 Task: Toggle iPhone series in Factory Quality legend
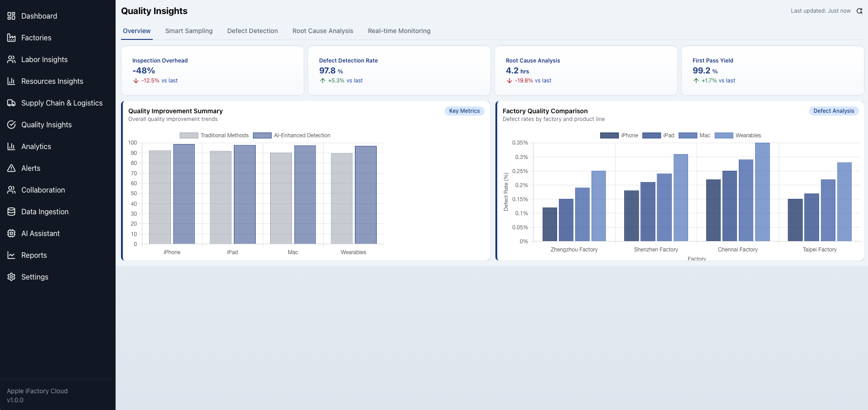point(619,135)
